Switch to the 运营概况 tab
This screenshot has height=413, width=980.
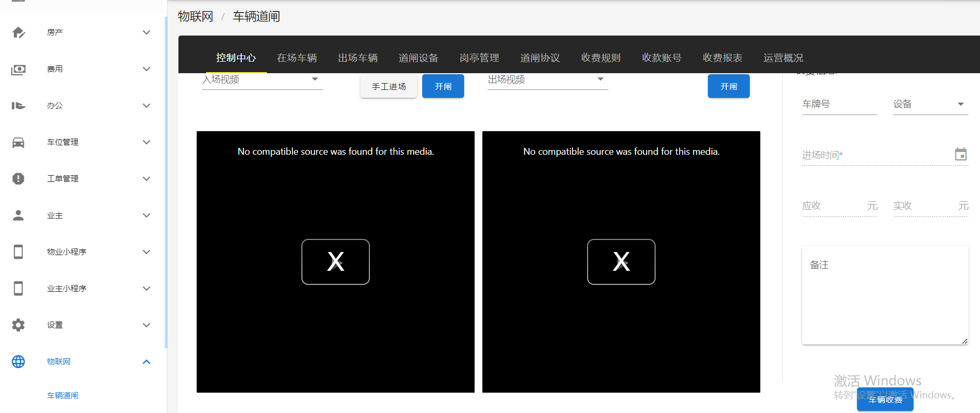[783, 58]
